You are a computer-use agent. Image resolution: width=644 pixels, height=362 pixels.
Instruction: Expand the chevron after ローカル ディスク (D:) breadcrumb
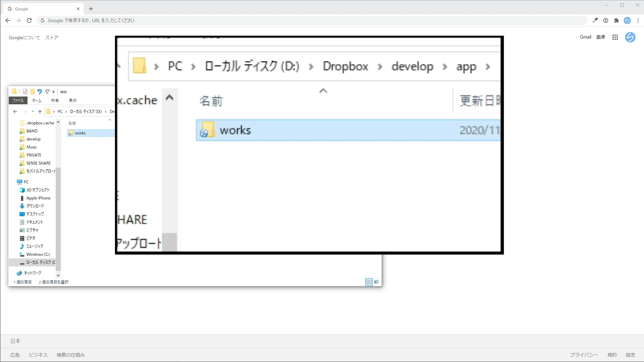click(x=106, y=112)
